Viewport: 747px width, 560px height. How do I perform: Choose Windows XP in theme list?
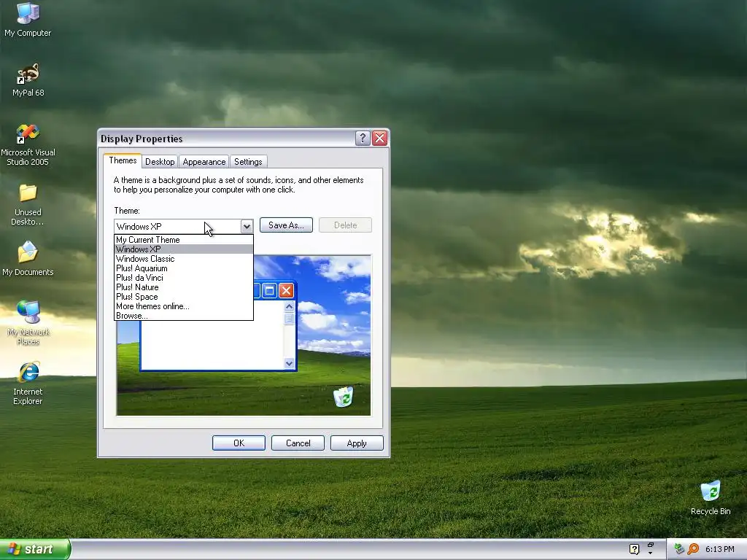point(183,249)
